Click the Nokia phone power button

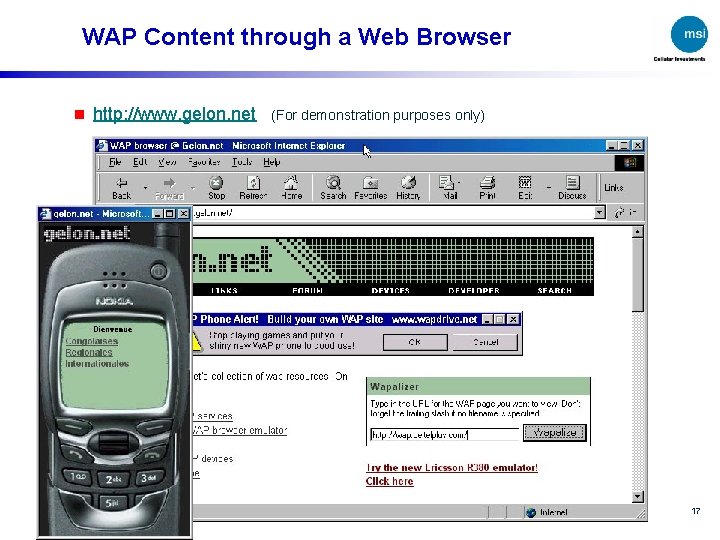coord(159,271)
